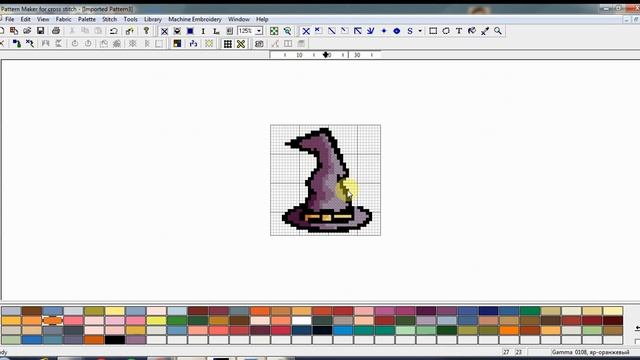
Task: Open the Edit menu
Action: point(25,19)
